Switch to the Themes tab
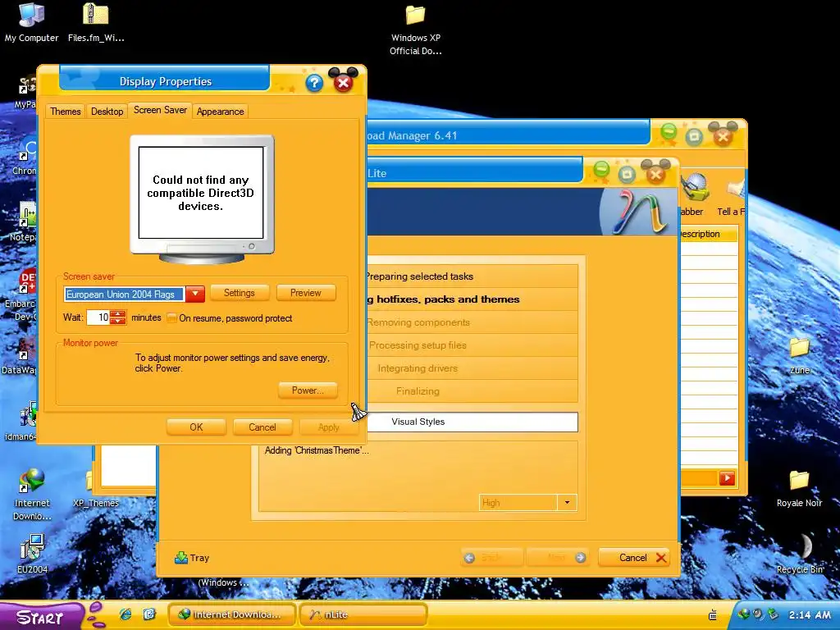 [66, 112]
